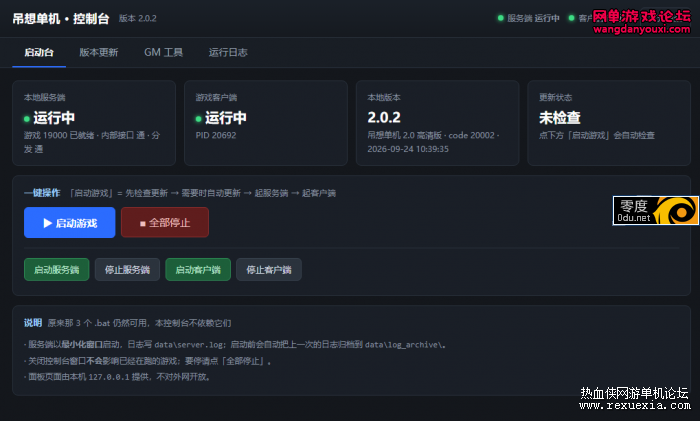The width and height of the screenshot is (700, 421).
Task: Click the 未检查 update status text
Action: pos(560,118)
